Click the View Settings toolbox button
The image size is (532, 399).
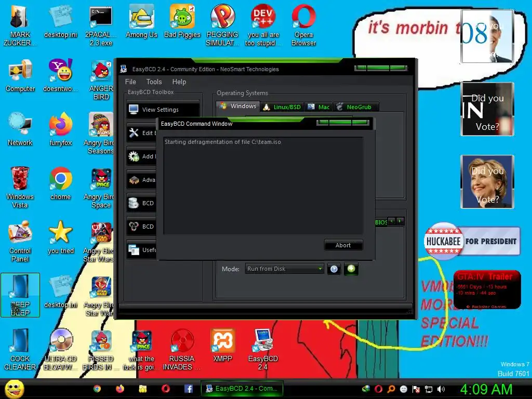163,110
